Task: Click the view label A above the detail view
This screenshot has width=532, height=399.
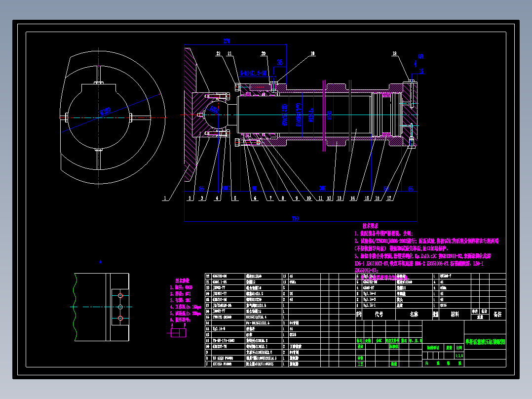Action: (100, 262)
